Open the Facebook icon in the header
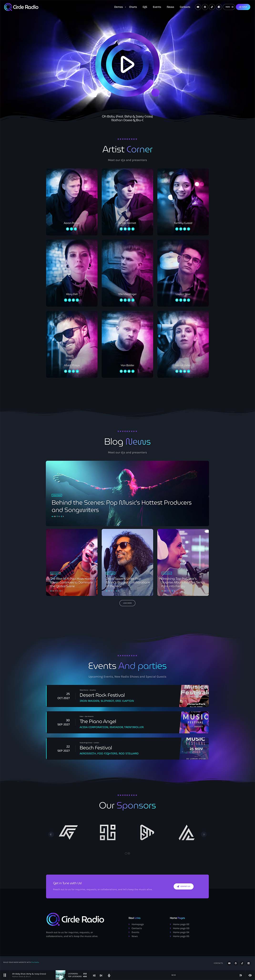This screenshot has width=255, height=980. 219,7
